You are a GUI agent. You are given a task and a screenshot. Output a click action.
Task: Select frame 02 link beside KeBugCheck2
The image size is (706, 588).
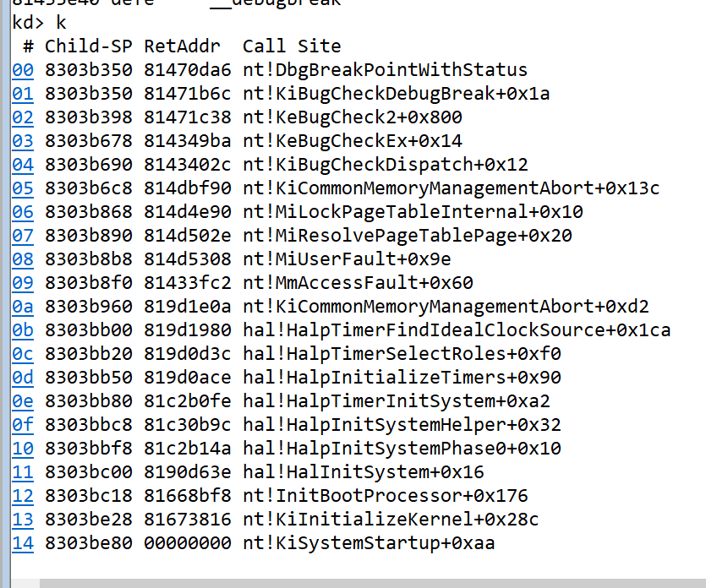point(23,117)
